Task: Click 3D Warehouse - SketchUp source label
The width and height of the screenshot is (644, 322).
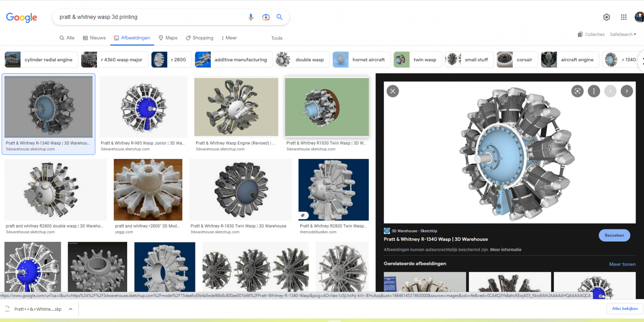Action: pyautogui.click(x=414, y=231)
